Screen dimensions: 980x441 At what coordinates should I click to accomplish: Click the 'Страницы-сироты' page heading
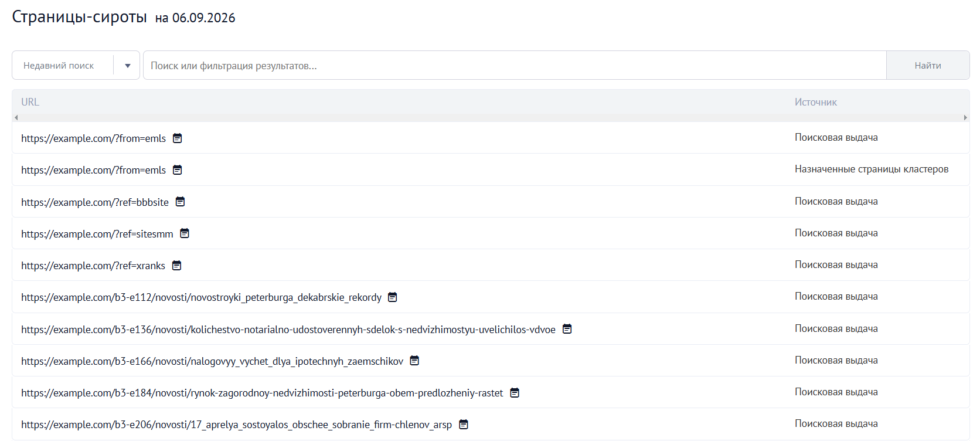80,17
